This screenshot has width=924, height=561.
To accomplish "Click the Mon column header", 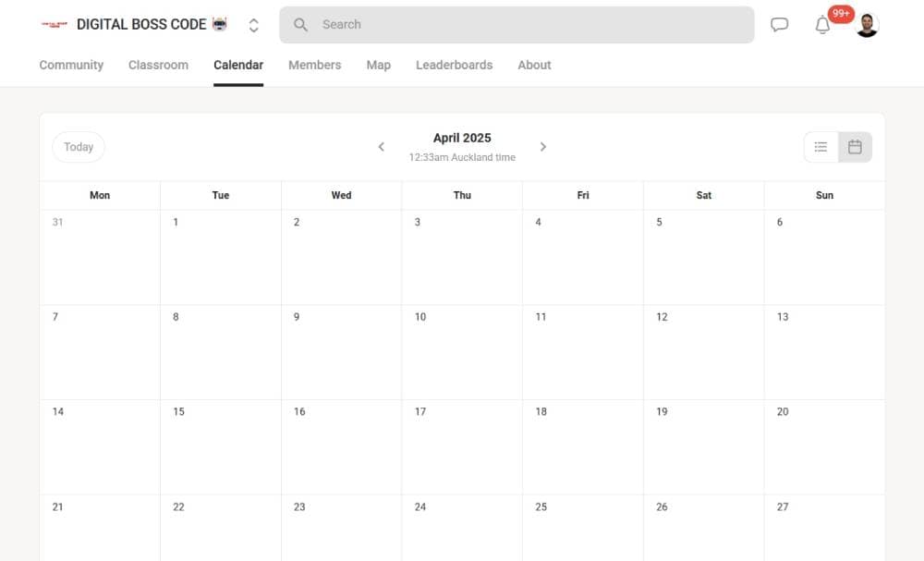I will click(100, 195).
